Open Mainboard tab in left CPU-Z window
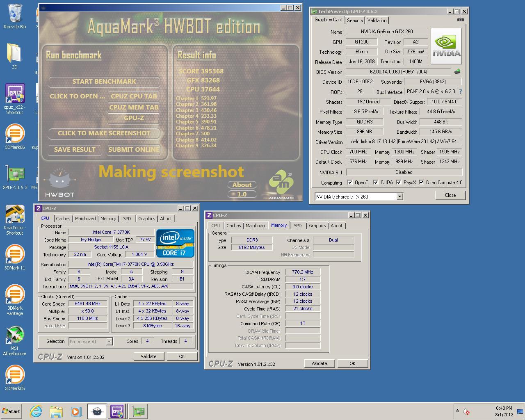 pyautogui.click(x=85, y=219)
